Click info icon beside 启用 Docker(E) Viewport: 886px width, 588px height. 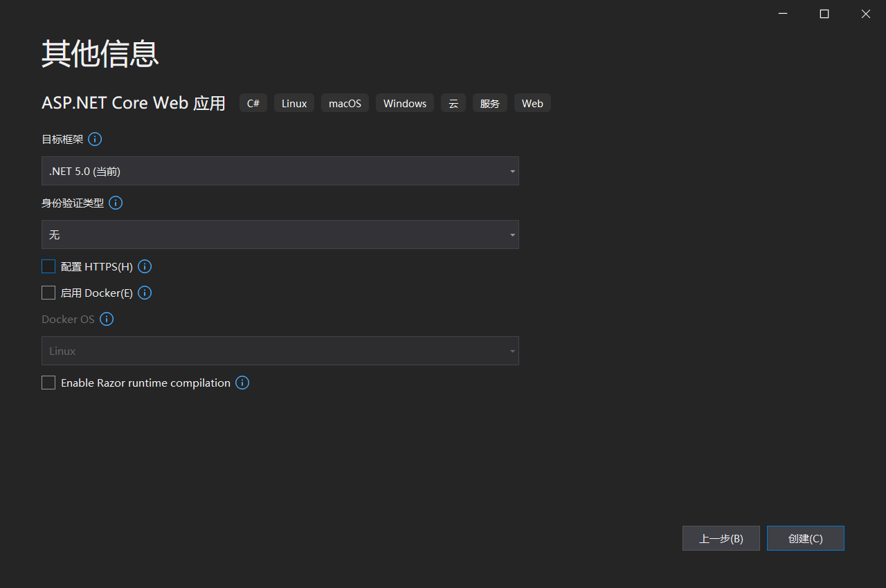point(145,293)
